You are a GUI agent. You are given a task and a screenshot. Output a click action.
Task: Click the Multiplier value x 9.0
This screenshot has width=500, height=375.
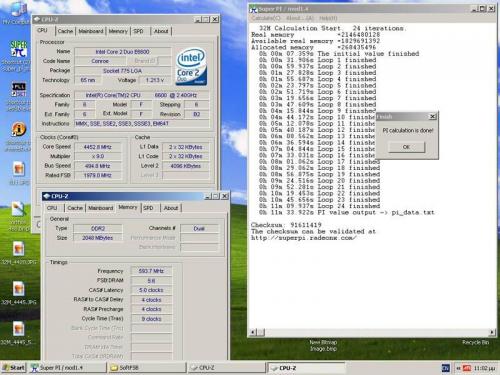point(98,156)
